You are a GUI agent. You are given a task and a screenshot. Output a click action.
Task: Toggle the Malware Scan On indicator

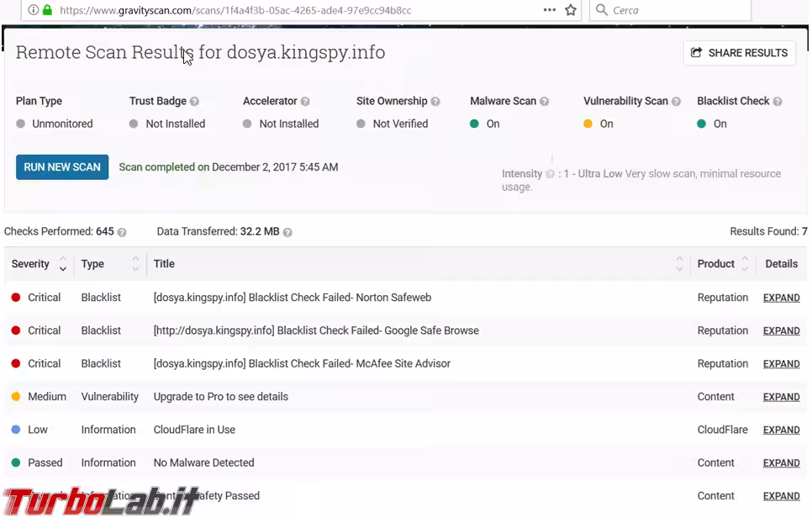[475, 124]
